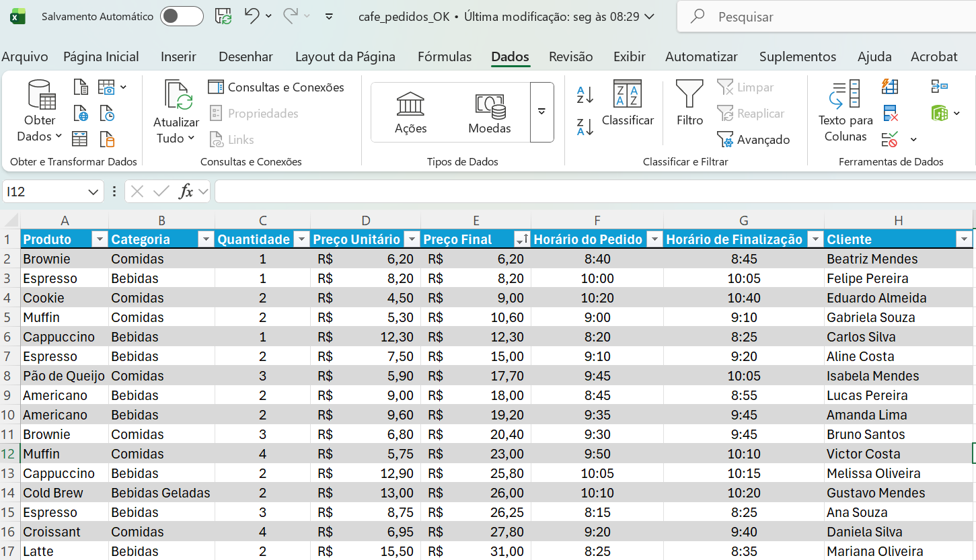
Task: Select the Ações data type
Action: click(x=410, y=113)
